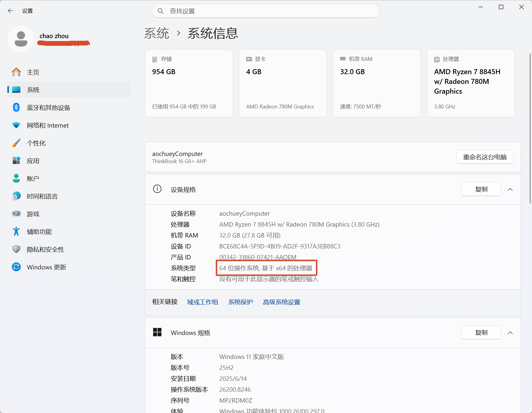The width and height of the screenshot is (532, 413).
Task: Click the Home house icon
Action: [16, 72]
